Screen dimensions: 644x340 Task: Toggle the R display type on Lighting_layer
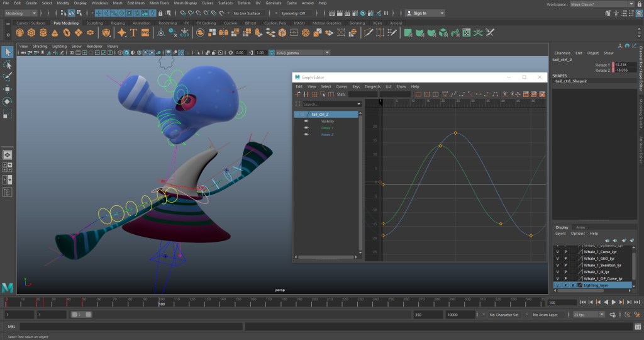click(x=572, y=285)
